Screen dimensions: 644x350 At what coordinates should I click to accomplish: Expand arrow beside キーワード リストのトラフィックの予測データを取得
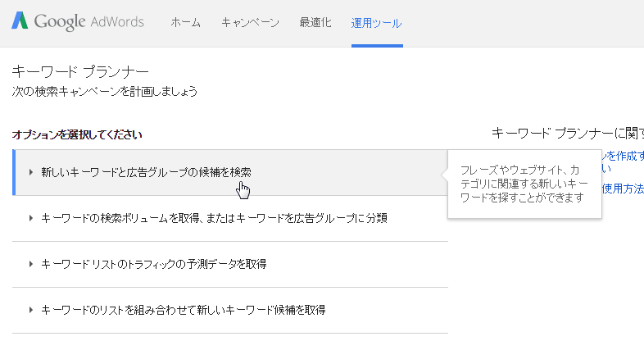click(31, 264)
